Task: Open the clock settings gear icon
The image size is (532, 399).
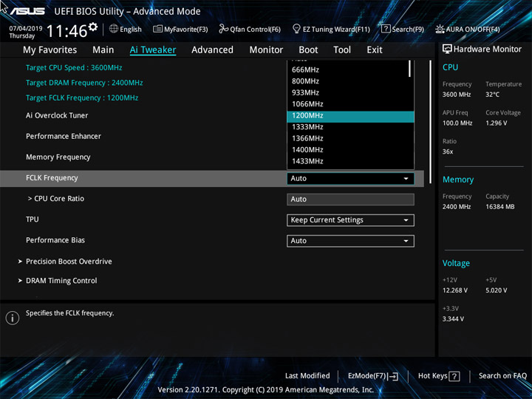Action: (x=92, y=27)
